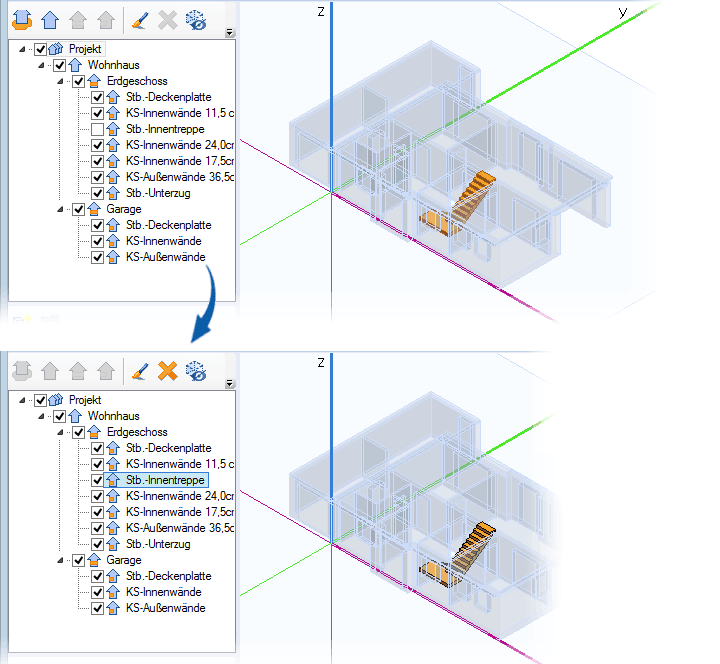
Task: Select Stb.-Deckenplatte under Garage in upper tree
Action: point(169,225)
